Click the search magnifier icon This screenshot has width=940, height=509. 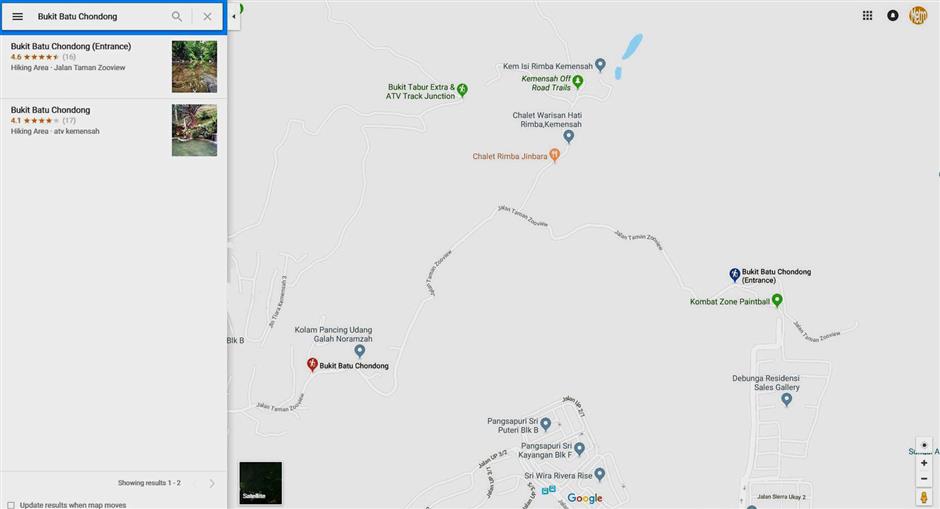click(177, 17)
